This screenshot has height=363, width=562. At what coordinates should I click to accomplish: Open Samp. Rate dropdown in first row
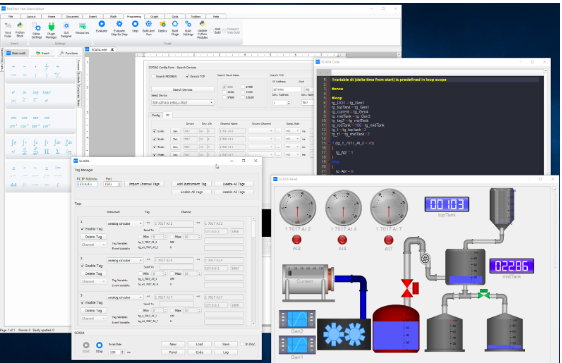tap(292, 131)
